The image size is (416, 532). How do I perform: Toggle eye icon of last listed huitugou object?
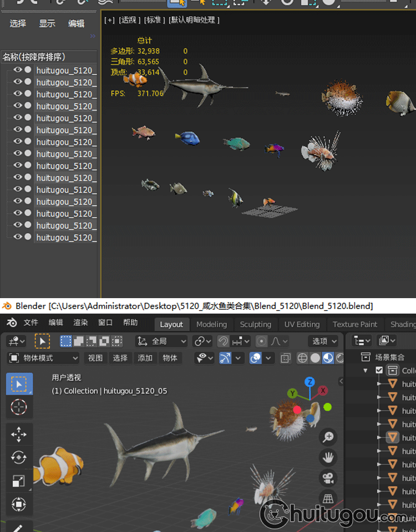click(18, 237)
